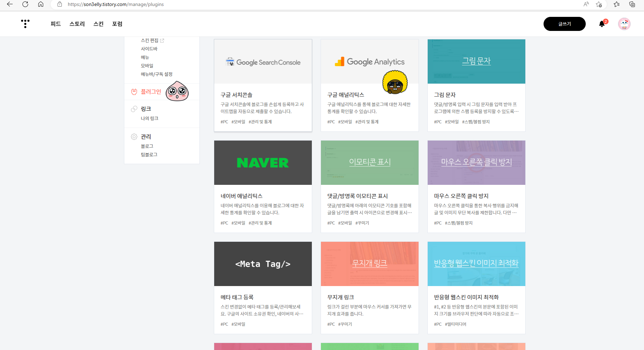This screenshot has height=350, width=644.
Task: Open 스킨 편집 link
Action: point(150,40)
